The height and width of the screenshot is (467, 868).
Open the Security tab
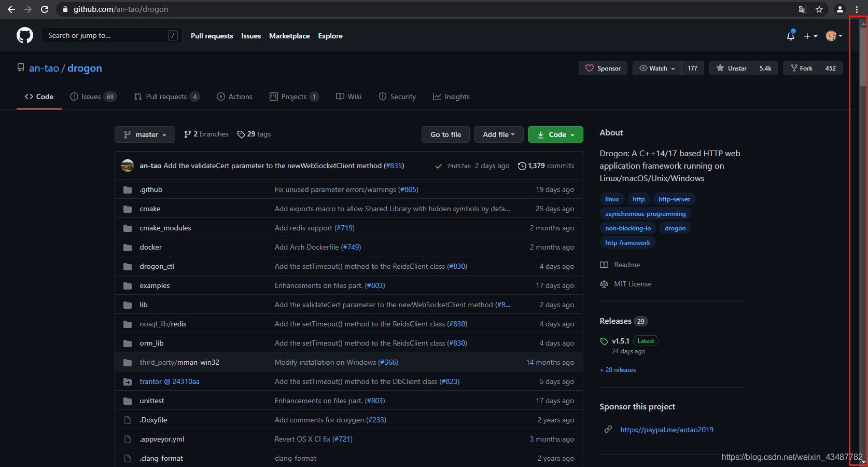click(397, 97)
